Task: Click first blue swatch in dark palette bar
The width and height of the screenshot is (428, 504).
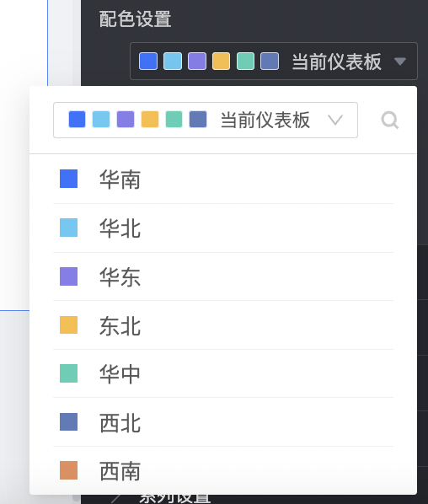Action: point(148,61)
